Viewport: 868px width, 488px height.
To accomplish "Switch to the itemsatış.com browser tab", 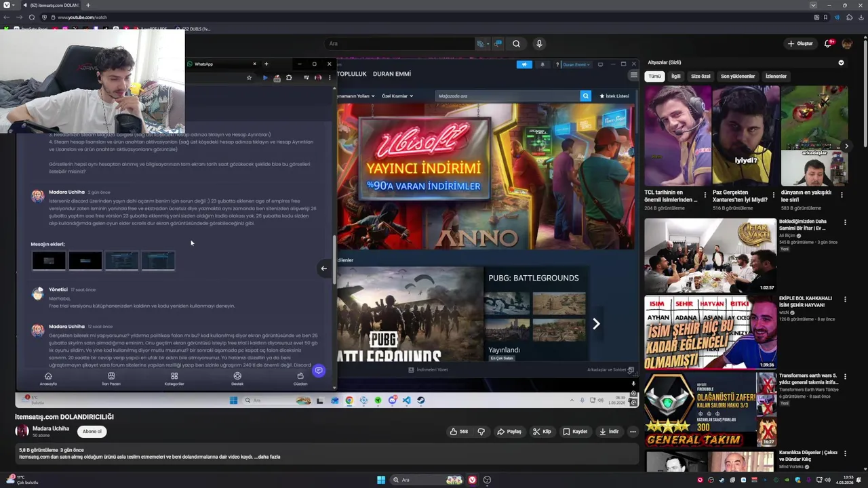I will click(x=51, y=5).
